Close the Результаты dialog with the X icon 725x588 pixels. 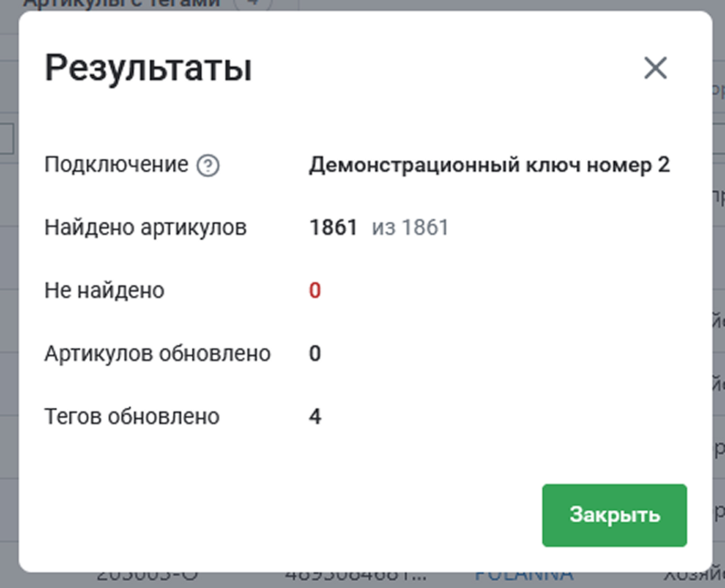(x=655, y=68)
